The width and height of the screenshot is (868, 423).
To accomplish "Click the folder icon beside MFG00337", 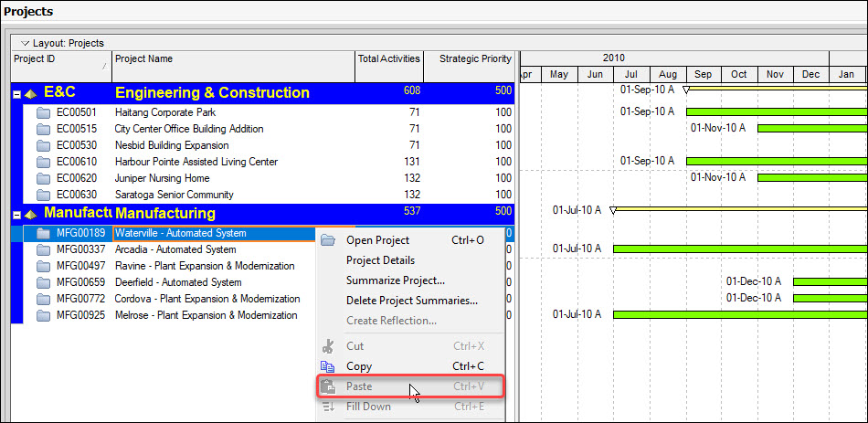I will tap(43, 249).
